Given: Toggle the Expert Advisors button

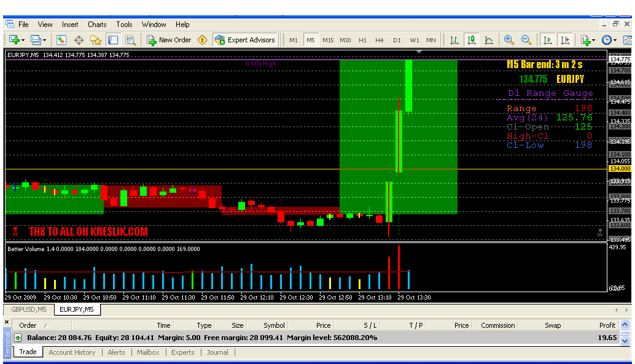Looking at the screenshot, I should (x=245, y=40).
